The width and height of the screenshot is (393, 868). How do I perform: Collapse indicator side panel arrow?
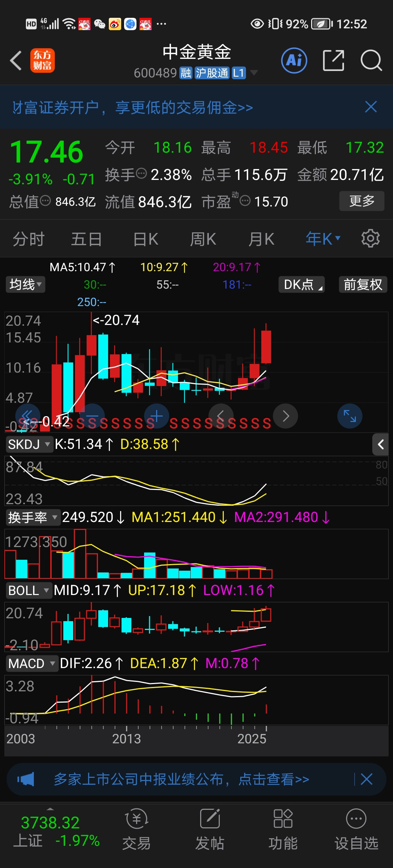381,444
